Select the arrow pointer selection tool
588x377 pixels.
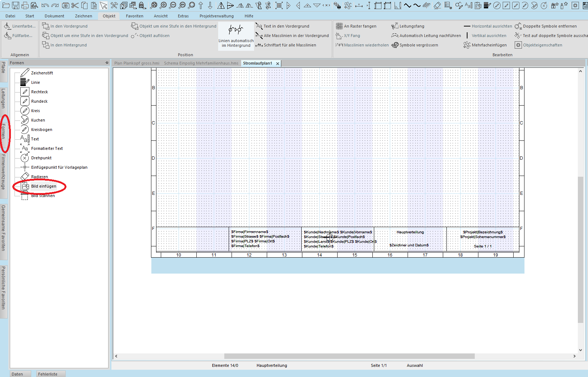[x=104, y=5]
